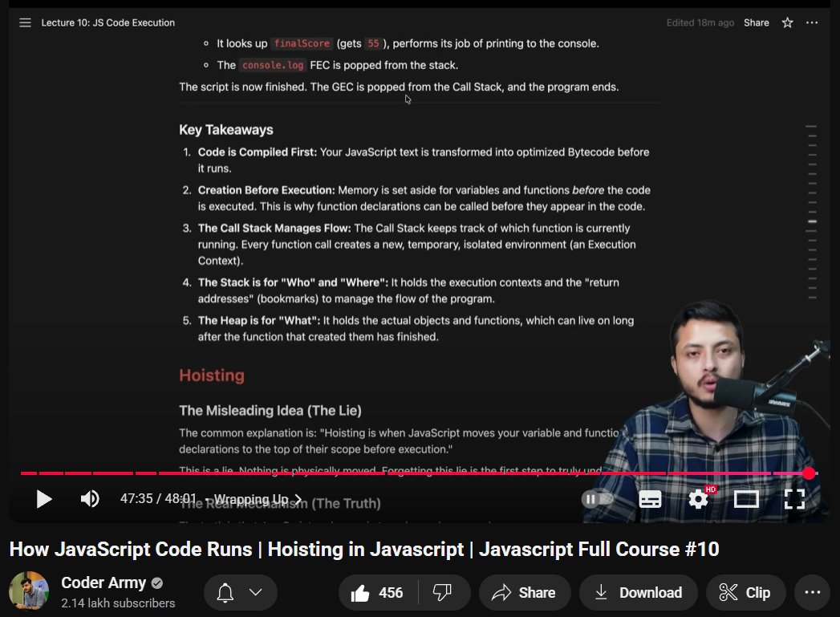Like the video with 456 likes

point(377,592)
